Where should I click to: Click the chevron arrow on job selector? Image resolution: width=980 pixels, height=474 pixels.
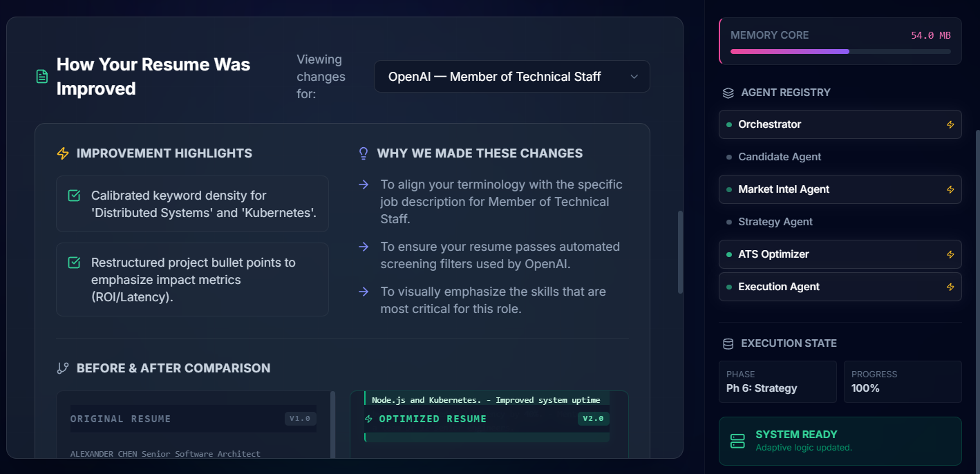(x=634, y=77)
